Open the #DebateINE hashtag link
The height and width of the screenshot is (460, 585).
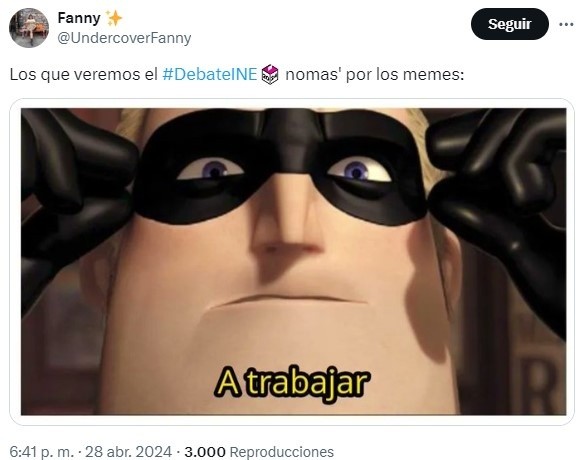pyautogui.click(x=210, y=74)
